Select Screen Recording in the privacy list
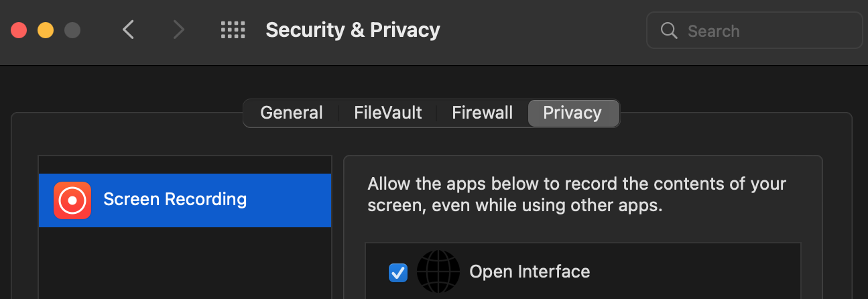 click(185, 200)
